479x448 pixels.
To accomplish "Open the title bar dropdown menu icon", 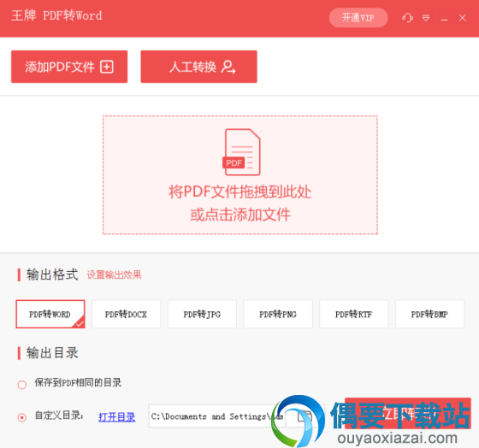I will 426,18.
